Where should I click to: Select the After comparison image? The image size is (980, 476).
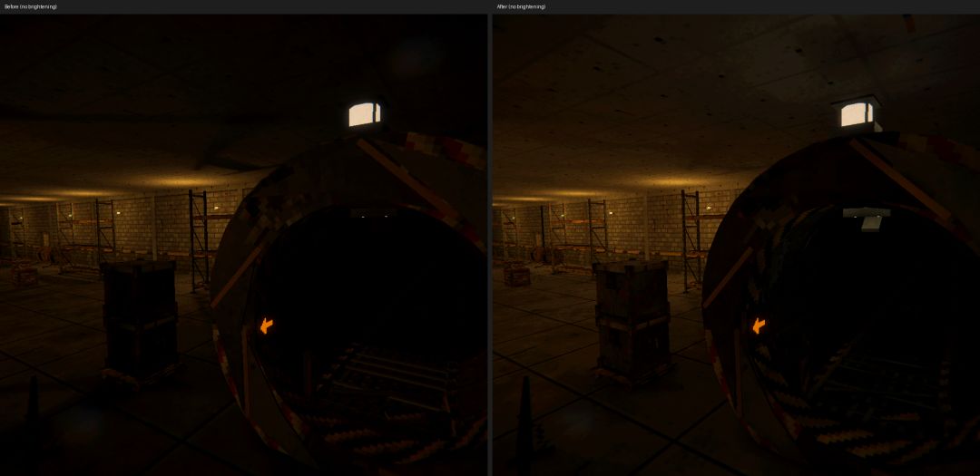pos(736,245)
